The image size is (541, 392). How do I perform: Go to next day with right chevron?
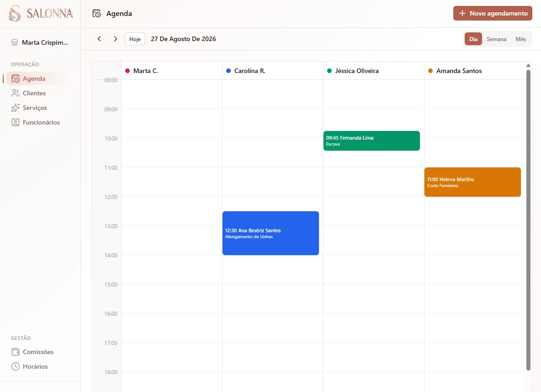(115, 39)
